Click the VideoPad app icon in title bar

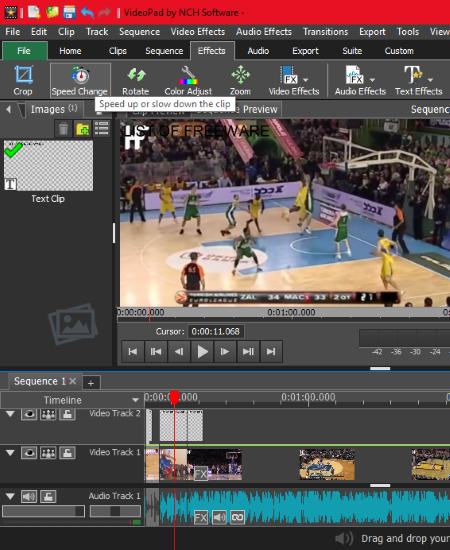[x=11, y=12]
